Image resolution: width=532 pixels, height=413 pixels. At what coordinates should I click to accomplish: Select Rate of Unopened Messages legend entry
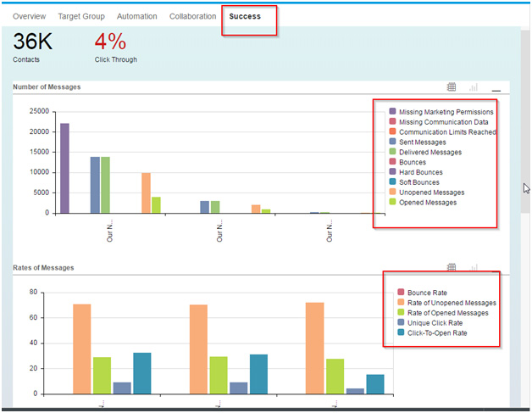point(446,303)
